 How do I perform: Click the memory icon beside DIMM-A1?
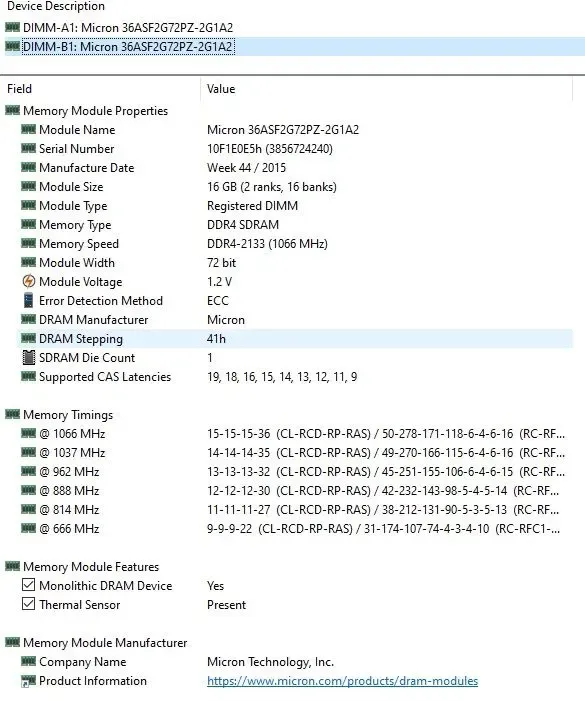point(13,27)
